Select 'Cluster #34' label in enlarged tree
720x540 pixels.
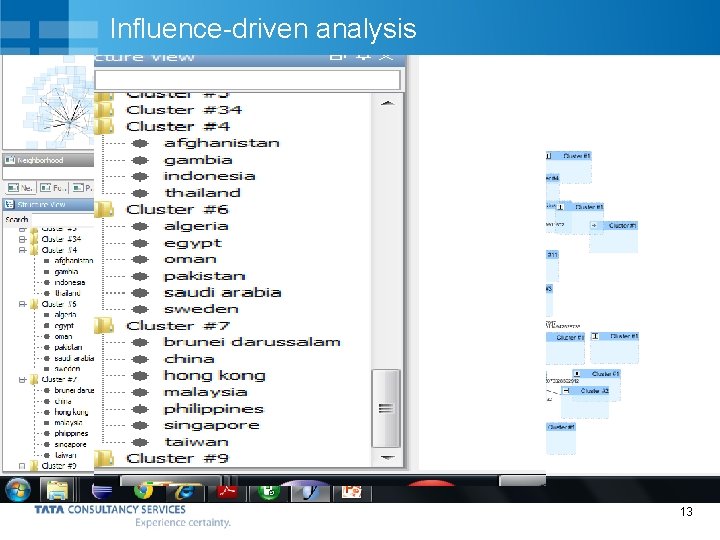[x=184, y=110]
